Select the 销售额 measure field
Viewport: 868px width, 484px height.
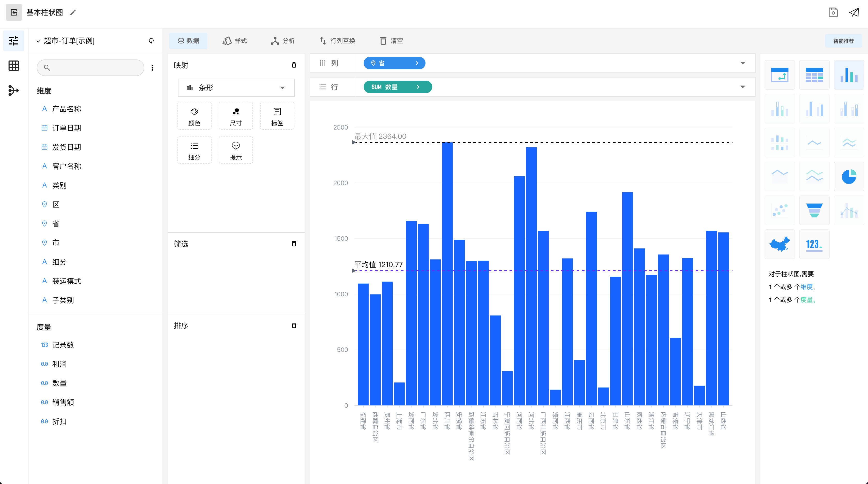[x=63, y=402]
